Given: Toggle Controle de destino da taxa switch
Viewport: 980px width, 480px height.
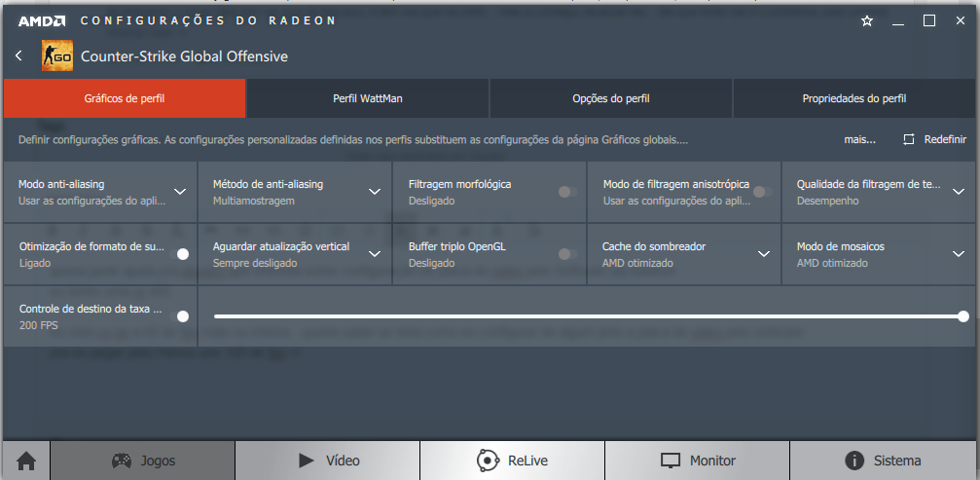Looking at the screenshot, I should (179, 316).
